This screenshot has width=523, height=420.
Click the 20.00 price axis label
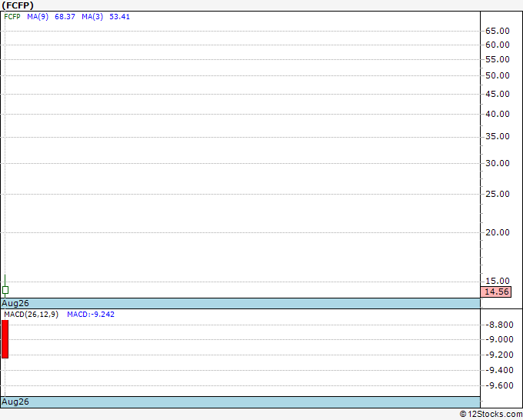pyautogui.click(x=498, y=232)
